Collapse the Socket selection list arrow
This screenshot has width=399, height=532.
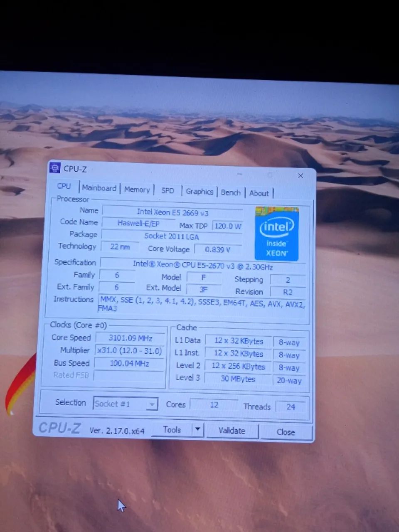pos(151,404)
